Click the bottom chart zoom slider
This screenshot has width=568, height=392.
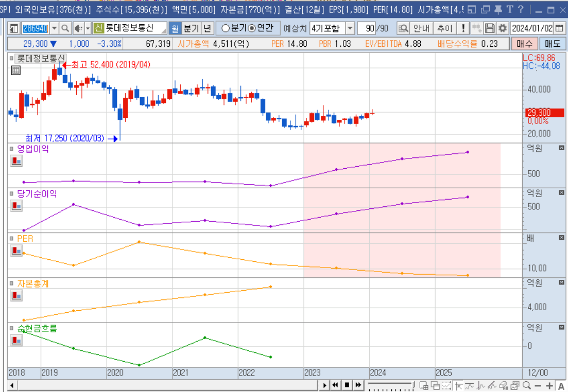click(x=390, y=385)
